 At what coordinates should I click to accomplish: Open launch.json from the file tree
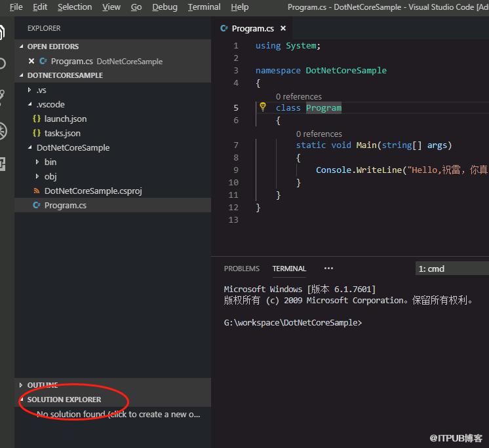coord(113,119)
